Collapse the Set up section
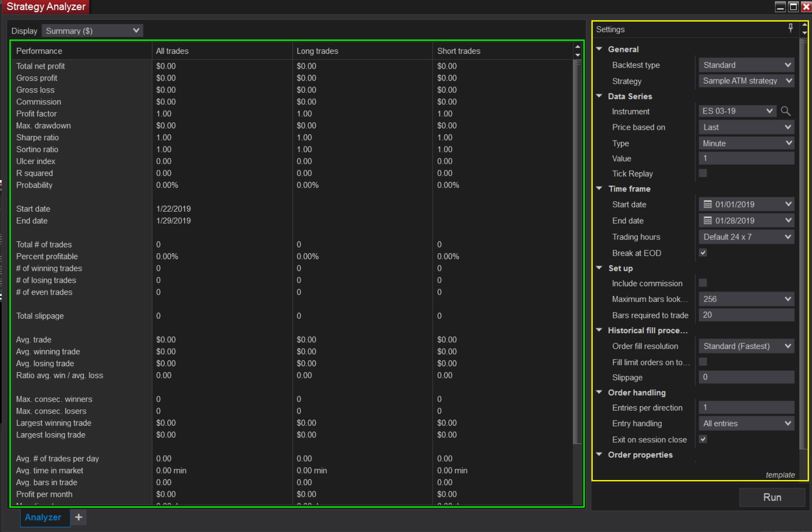Viewport: 812px width, 532px height. coord(599,268)
